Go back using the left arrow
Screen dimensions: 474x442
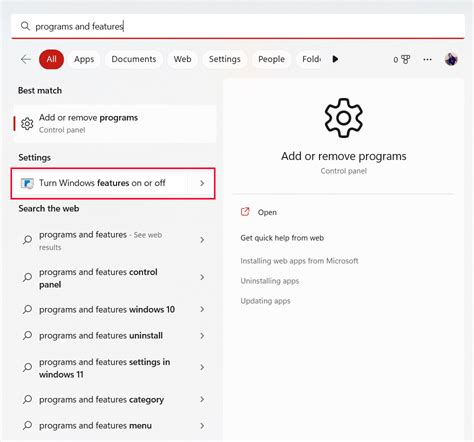pyautogui.click(x=26, y=59)
